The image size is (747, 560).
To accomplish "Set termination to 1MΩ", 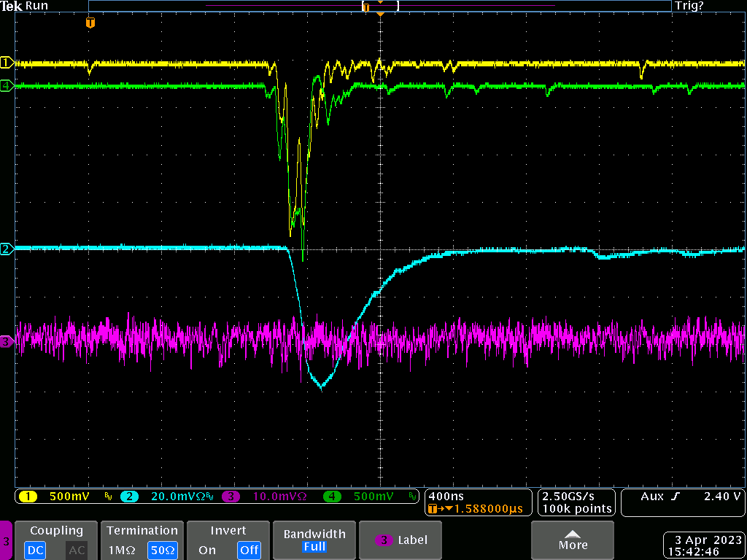I will [121, 551].
